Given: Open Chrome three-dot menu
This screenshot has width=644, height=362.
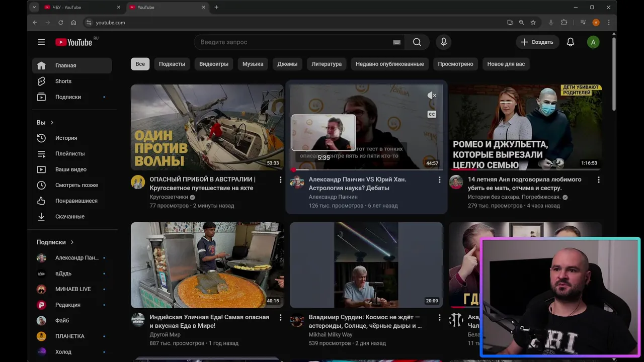Looking at the screenshot, I should [609, 23].
